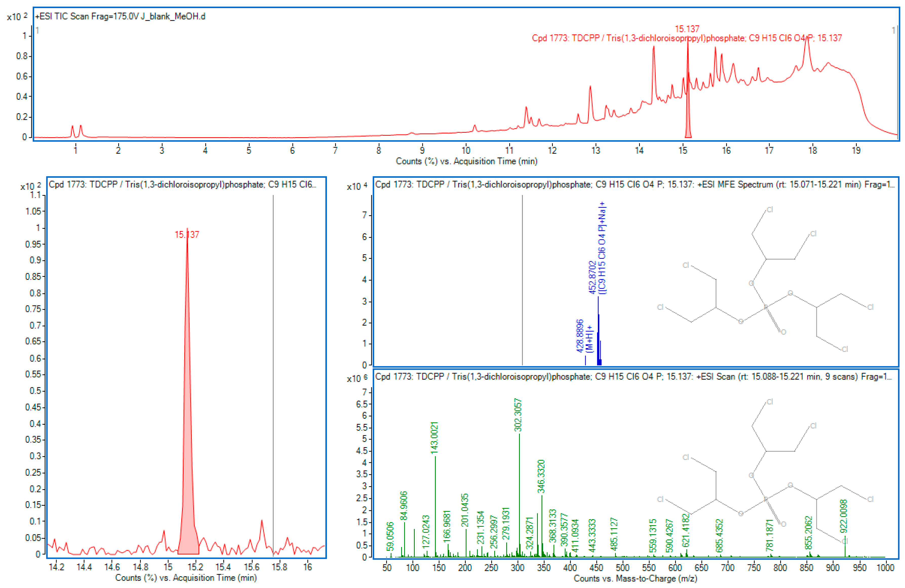The height and width of the screenshot is (588, 905).
Task: Click the tall TIC peak near 17.9 minutes
Action: tap(807, 53)
